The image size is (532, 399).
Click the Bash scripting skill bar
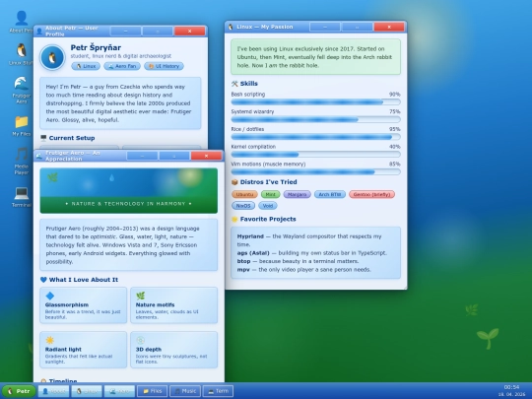coord(315,101)
